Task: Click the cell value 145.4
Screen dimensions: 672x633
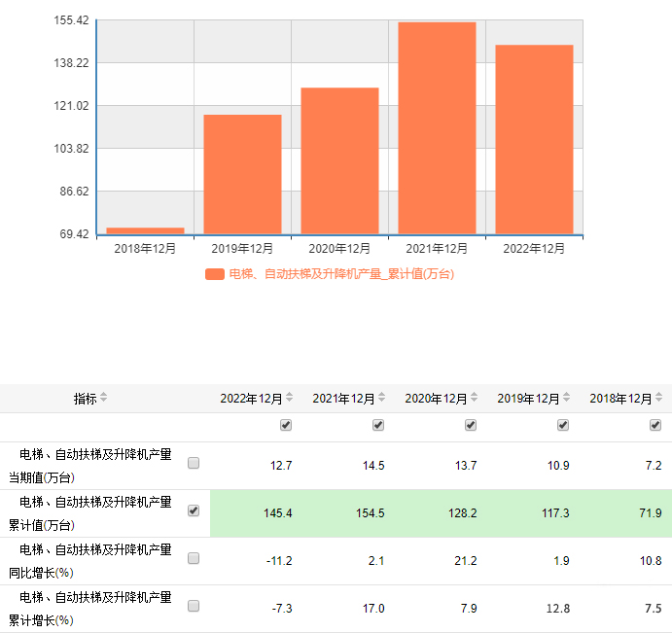Action: tap(278, 513)
